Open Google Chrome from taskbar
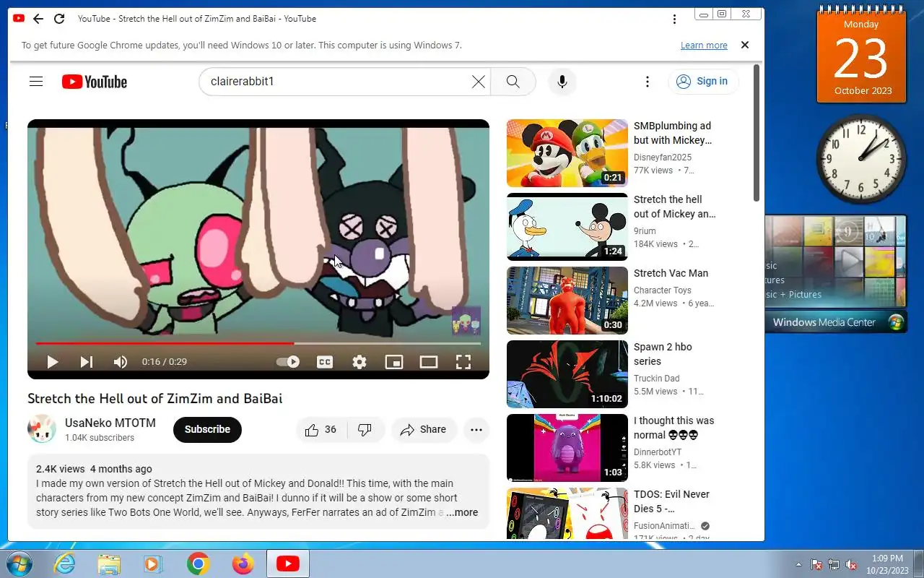924x578 pixels. pyautogui.click(x=198, y=564)
